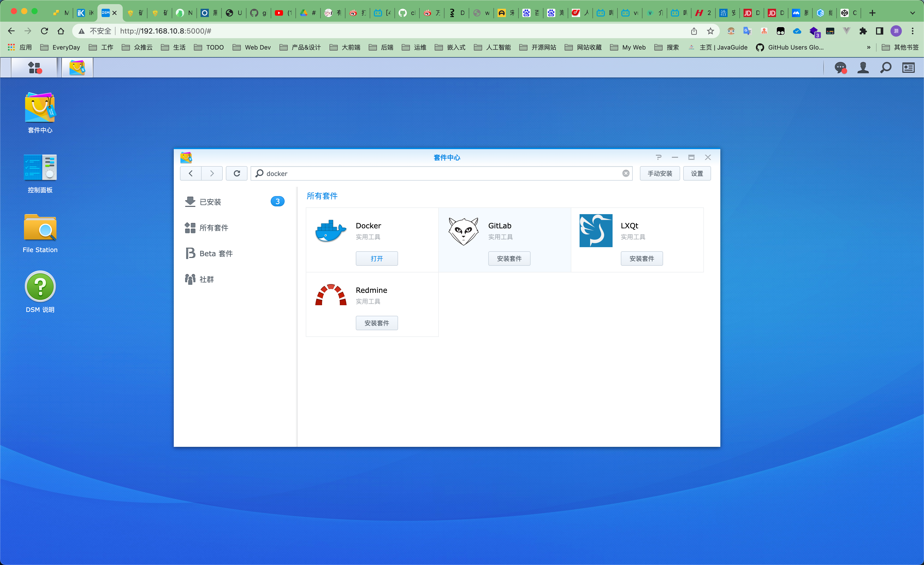Click 安装套件 for GitLab

point(509,259)
